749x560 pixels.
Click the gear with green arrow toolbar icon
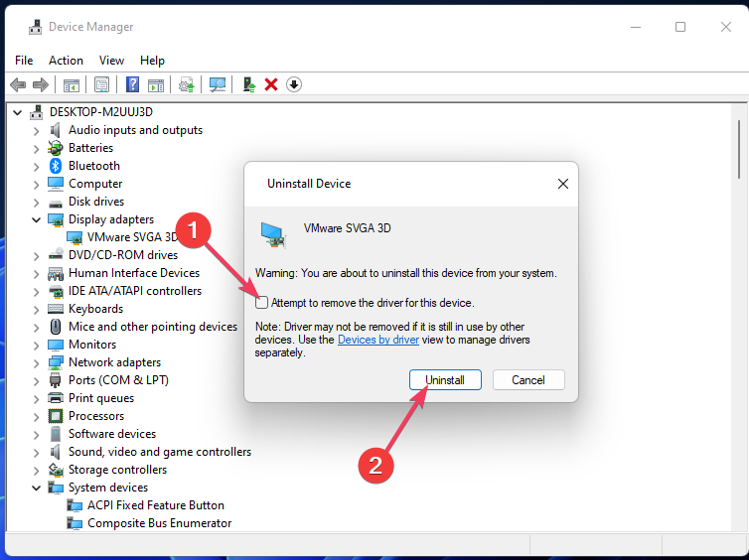coord(187,85)
